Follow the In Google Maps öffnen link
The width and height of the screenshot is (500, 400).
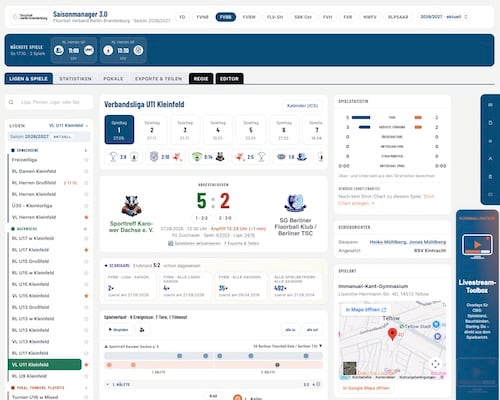tap(366, 388)
